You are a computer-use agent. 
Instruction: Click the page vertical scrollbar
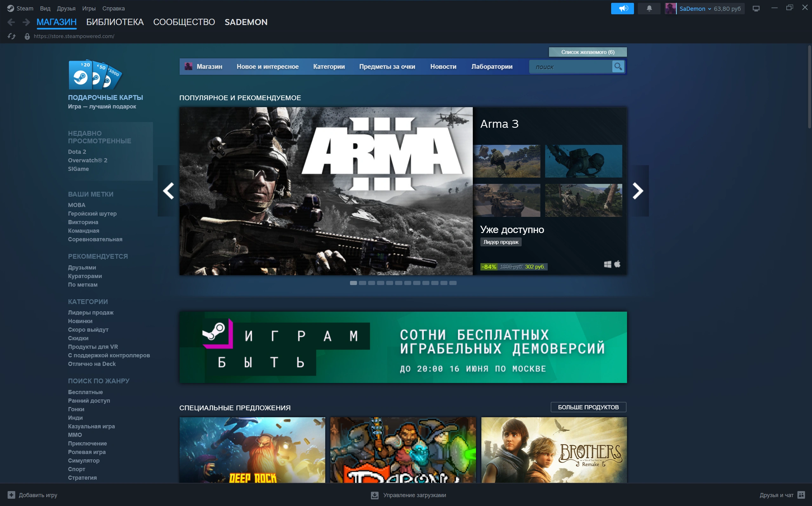coord(809,87)
